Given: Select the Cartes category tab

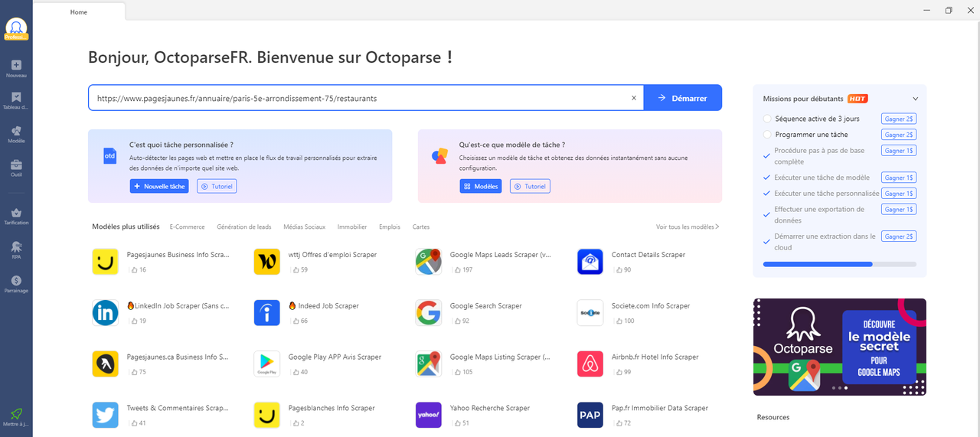Looking at the screenshot, I should 421,227.
